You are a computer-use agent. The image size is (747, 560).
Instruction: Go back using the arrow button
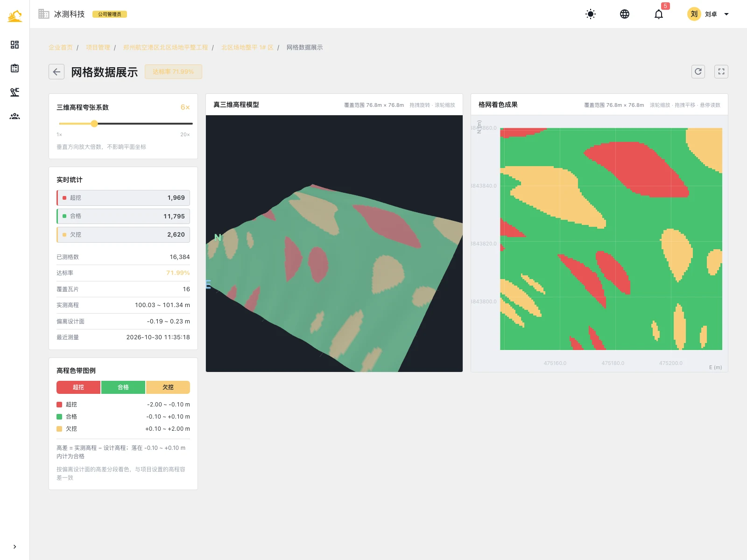[56, 72]
